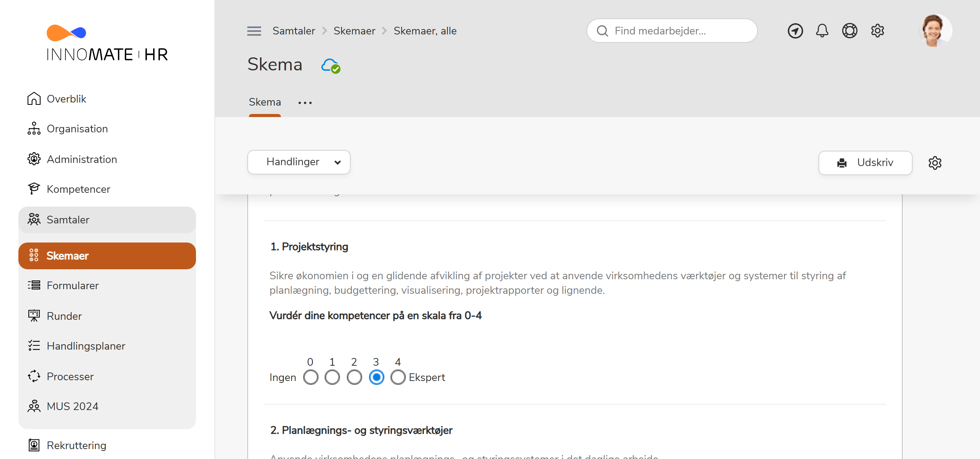Open the lifebuoy help icon

[x=850, y=31]
